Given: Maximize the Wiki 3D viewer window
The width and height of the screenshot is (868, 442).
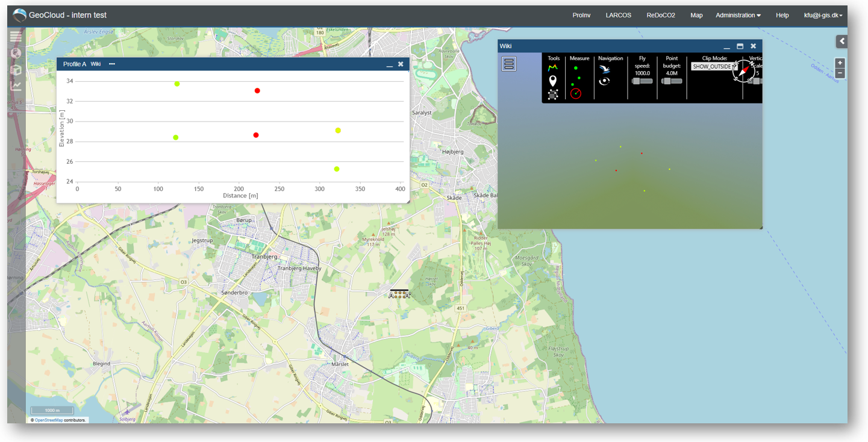Looking at the screenshot, I should coord(740,46).
